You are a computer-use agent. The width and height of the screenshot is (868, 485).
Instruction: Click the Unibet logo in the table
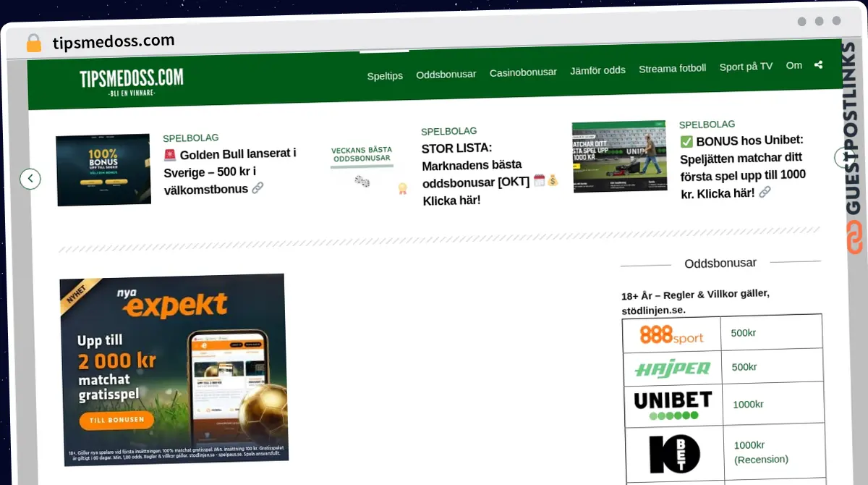(673, 405)
